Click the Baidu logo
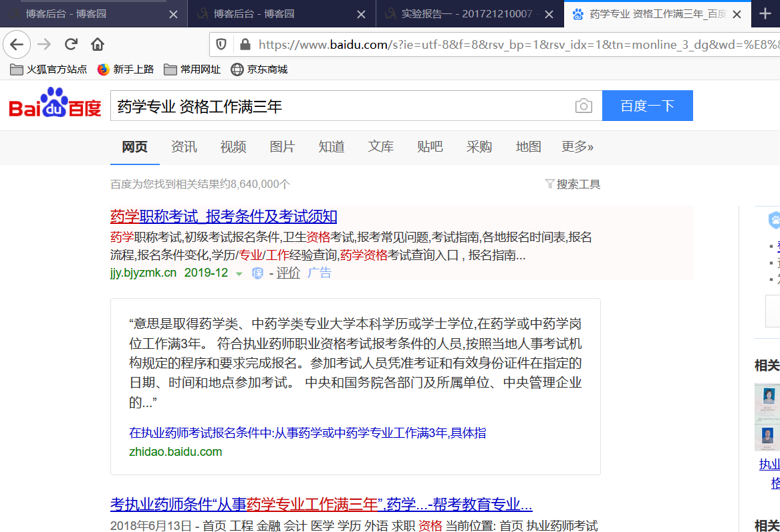780x532 pixels. pyautogui.click(x=55, y=103)
